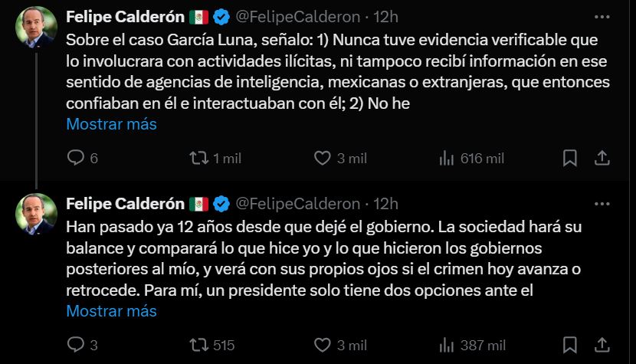The width and height of the screenshot is (636, 364).
Task: Open @FelipeCalderon handle on first tweet
Action: pyautogui.click(x=298, y=17)
